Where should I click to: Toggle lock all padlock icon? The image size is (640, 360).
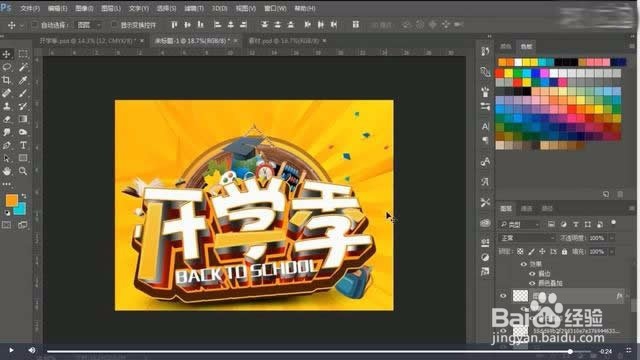tap(564, 251)
